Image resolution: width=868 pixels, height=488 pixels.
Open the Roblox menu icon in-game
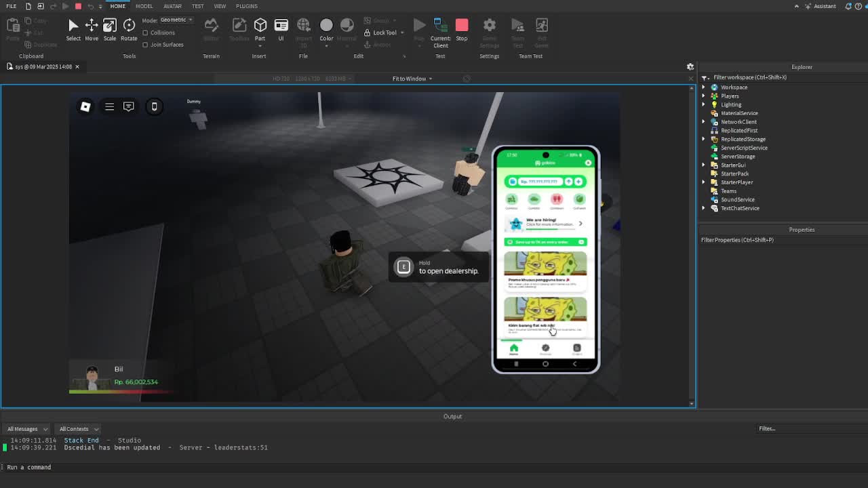(85, 106)
